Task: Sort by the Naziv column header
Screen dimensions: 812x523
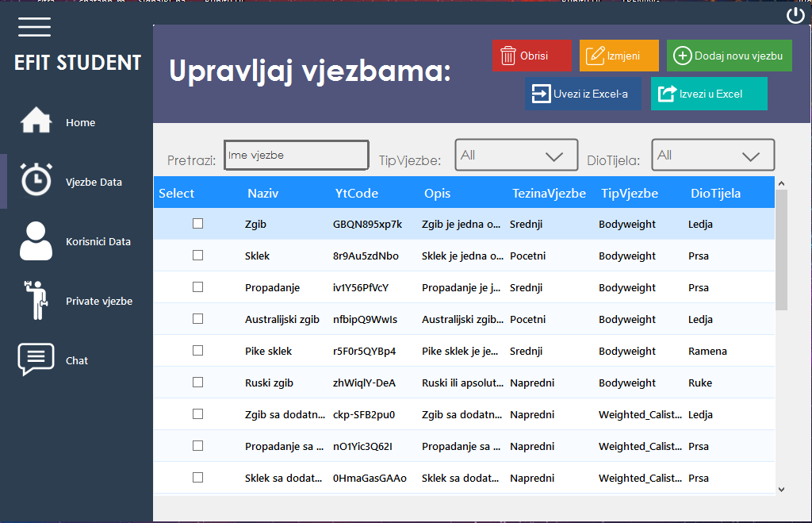Action: [x=262, y=194]
